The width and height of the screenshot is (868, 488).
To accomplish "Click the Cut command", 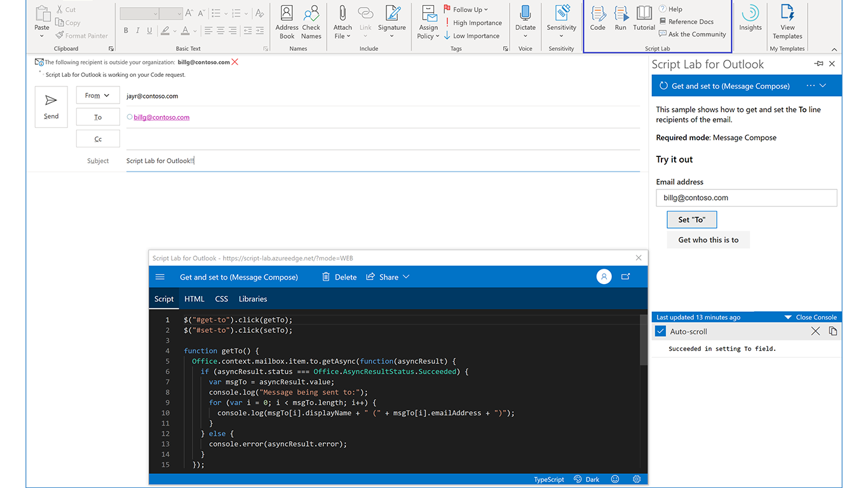I will (65, 10).
